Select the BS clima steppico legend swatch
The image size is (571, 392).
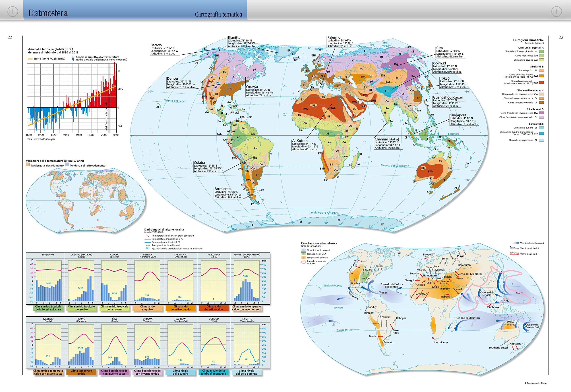(x=542, y=70)
